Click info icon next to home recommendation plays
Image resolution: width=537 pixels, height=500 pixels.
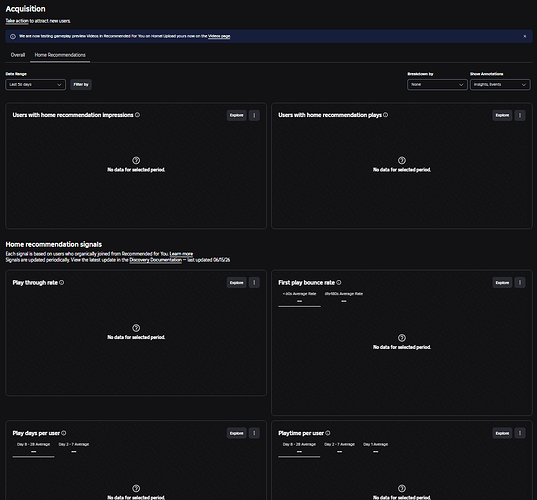[386, 115]
